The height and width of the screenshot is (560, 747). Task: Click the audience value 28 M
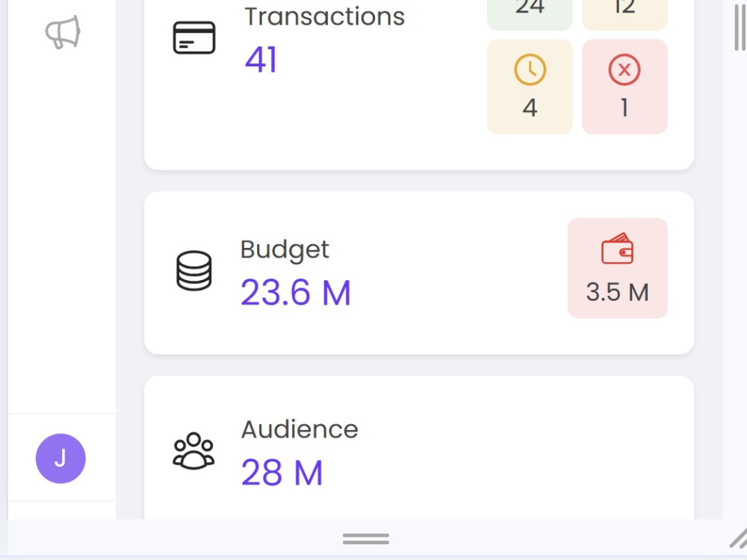(282, 473)
